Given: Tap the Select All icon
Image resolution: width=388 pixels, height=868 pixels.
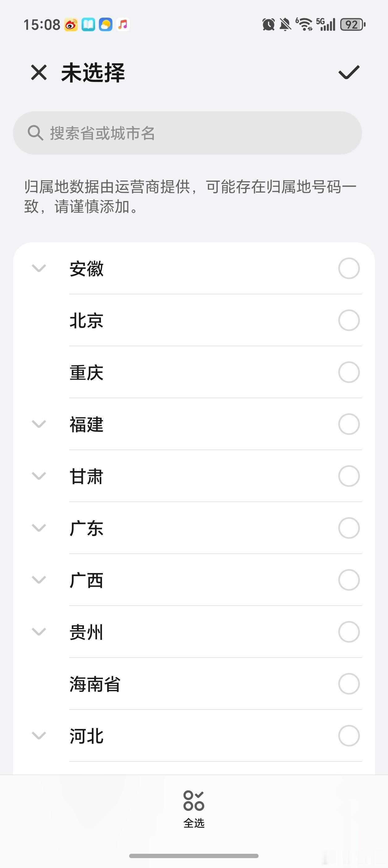Looking at the screenshot, I should [x=194, y=801].
